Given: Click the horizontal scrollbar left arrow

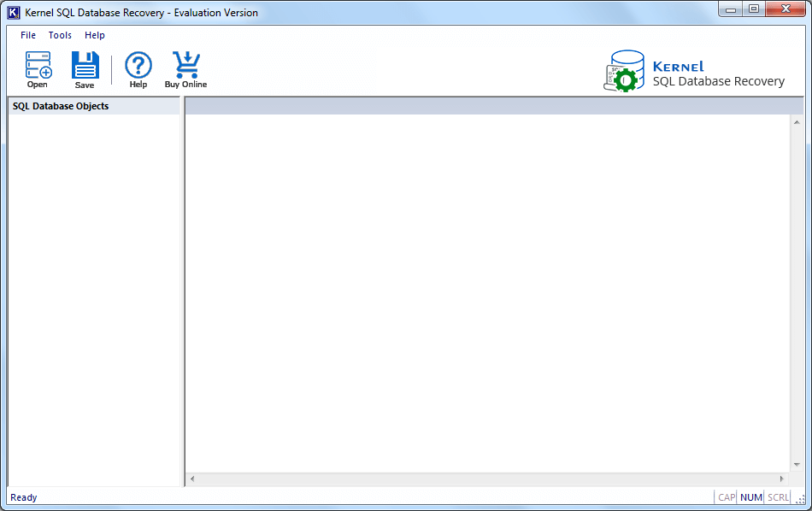Looking at the screenshot, I should click(192, 479).
